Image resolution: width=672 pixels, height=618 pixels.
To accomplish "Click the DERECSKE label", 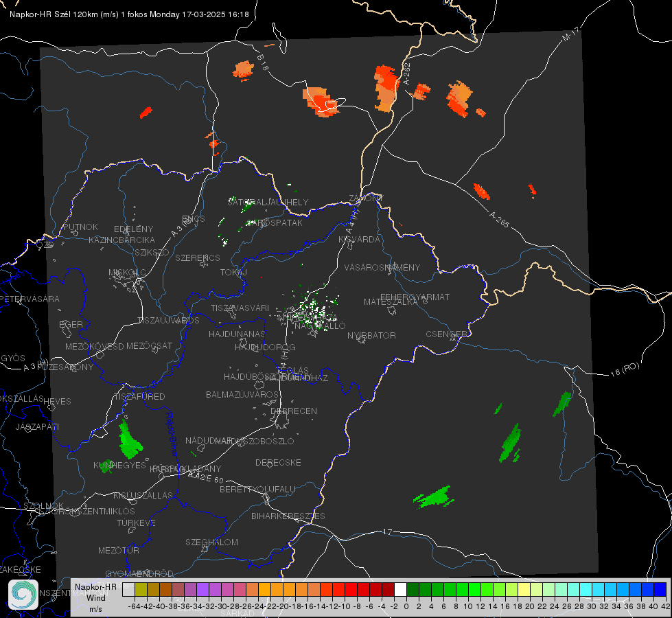I will coord(278,463).
